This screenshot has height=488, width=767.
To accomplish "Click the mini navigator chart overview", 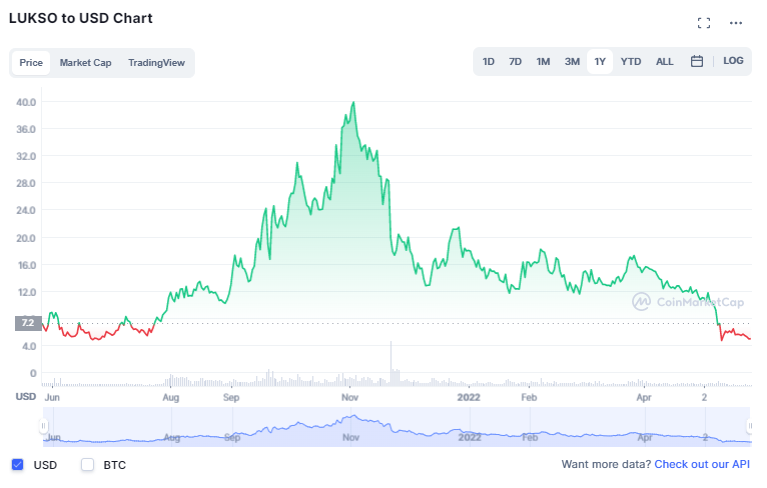I will (397, 426).
